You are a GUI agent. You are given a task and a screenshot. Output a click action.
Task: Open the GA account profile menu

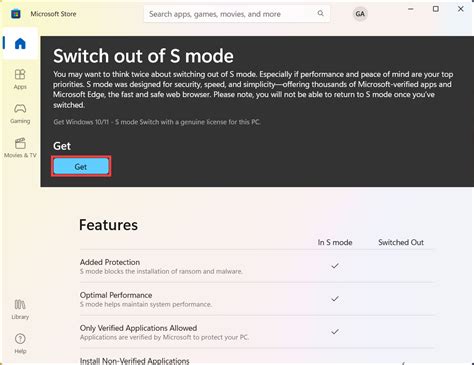point(360,14)
